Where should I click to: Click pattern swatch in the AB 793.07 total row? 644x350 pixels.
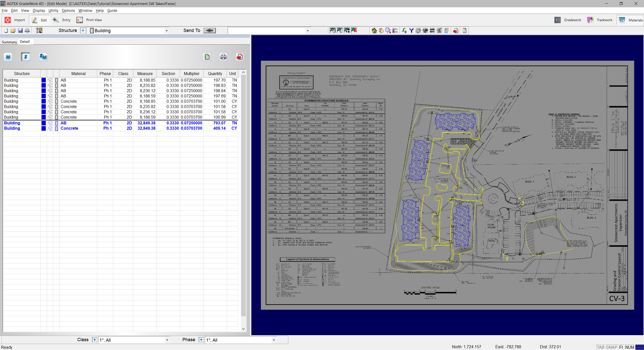click(x=50, y=123)
